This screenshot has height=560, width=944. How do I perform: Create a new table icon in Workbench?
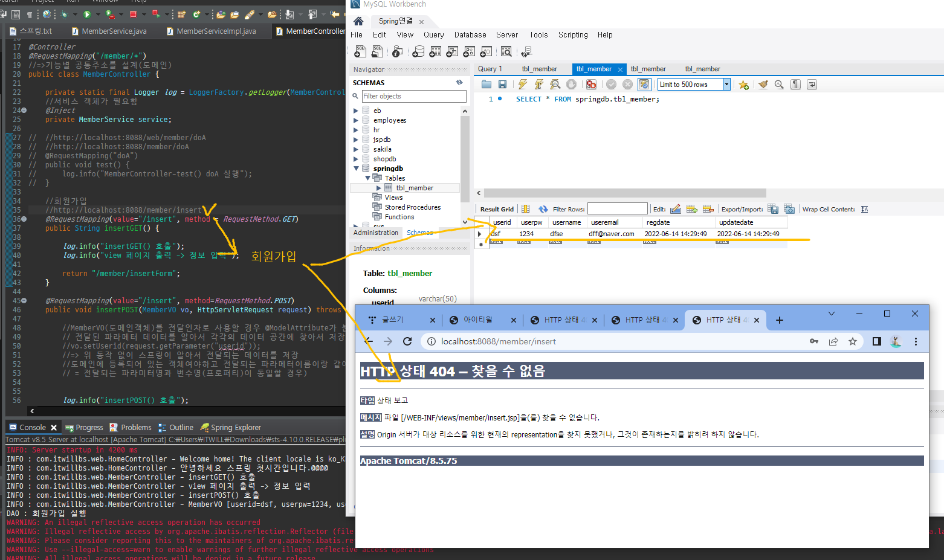point(435,52)
